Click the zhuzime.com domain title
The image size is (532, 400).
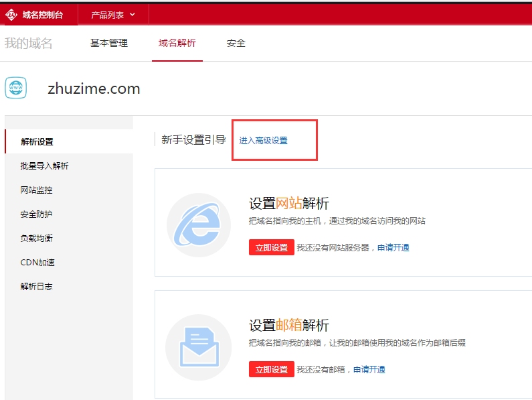pyautogui.click(x=94, y=88)
